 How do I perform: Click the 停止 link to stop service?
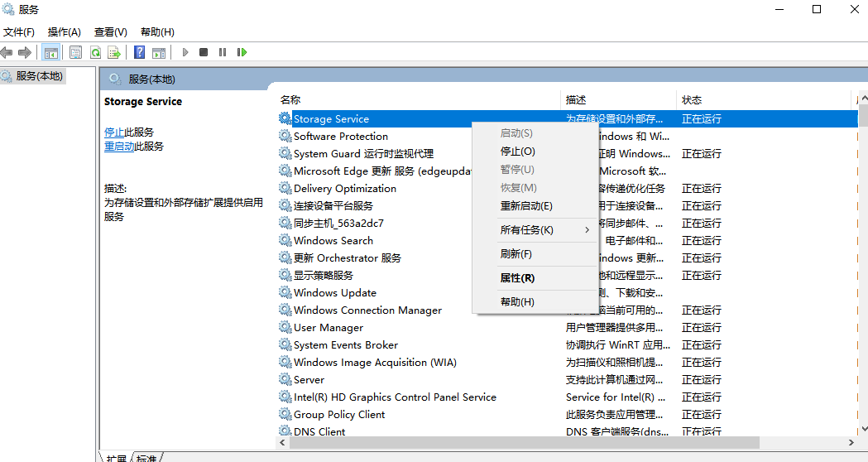coord(114,132)
